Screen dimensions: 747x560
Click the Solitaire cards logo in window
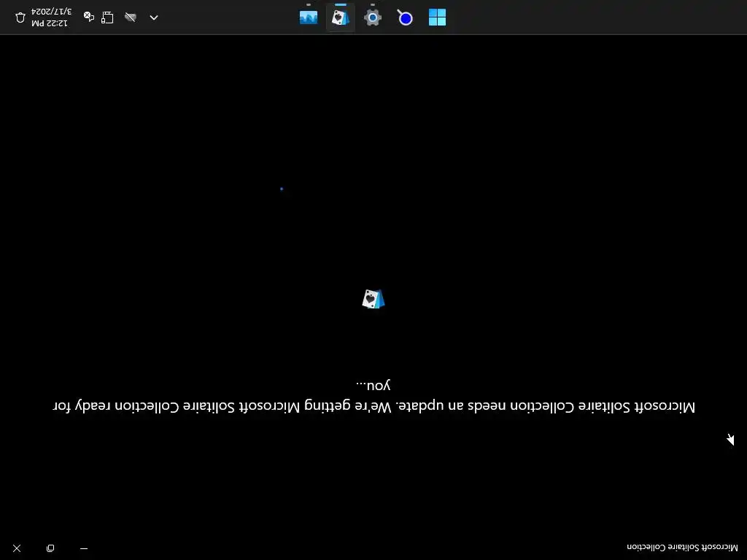click(x=373, y=299)
